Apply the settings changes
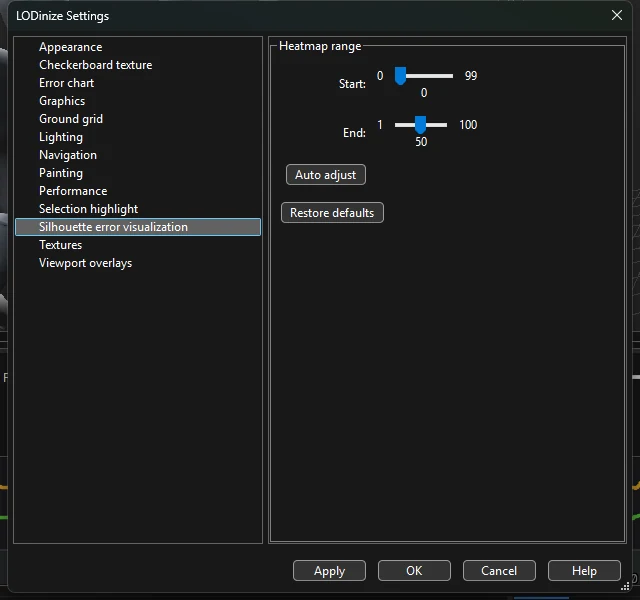Viewport: 640px width, 600px height. click(x=329, y=571)
